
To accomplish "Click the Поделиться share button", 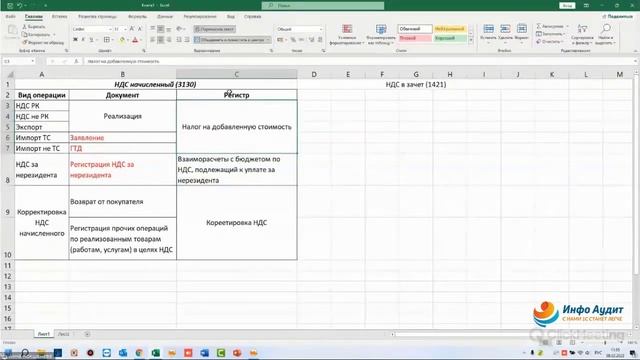I will pos(617,17).
